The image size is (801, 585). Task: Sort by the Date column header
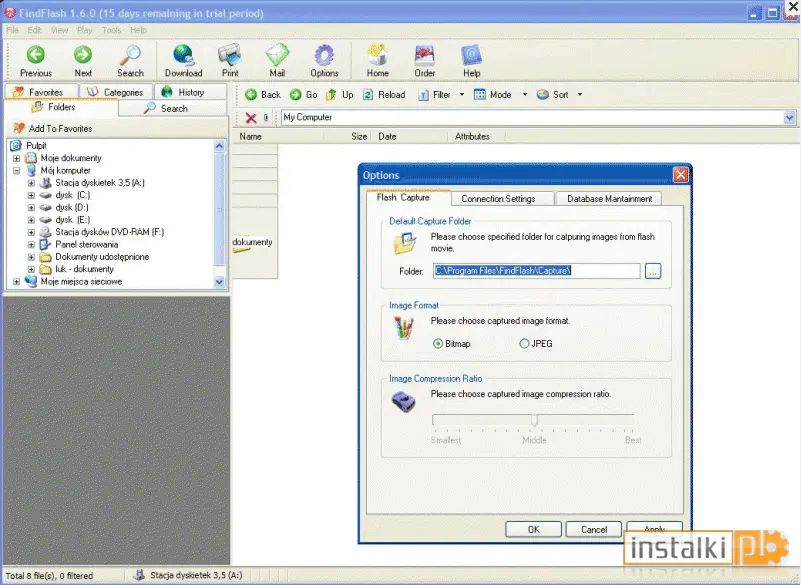coord(411,136)
